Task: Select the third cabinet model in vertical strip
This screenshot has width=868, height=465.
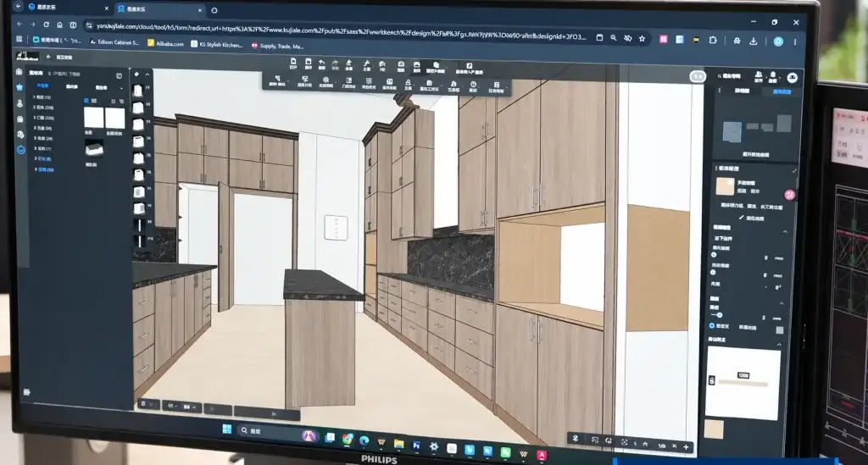Action: click(138, 125)
